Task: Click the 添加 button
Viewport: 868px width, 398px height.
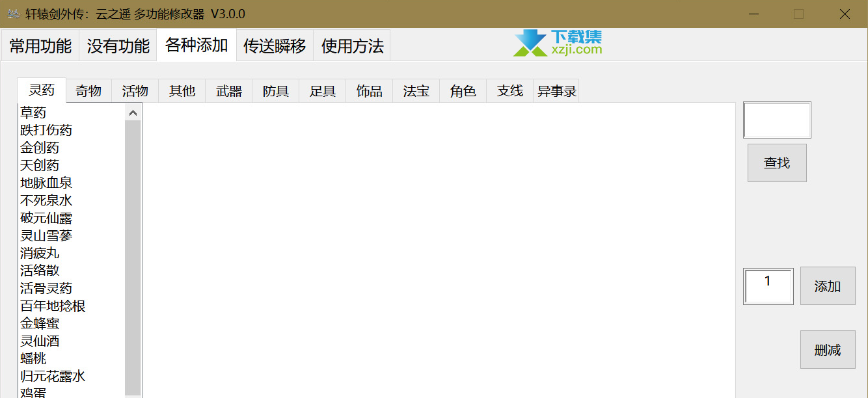Action: coord(828,286)
